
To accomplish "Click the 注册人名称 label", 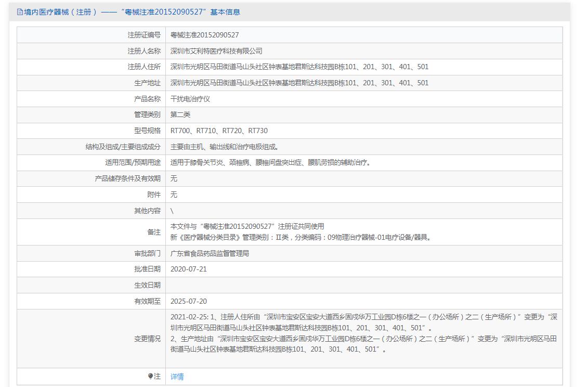I will [x=144, y=51].
